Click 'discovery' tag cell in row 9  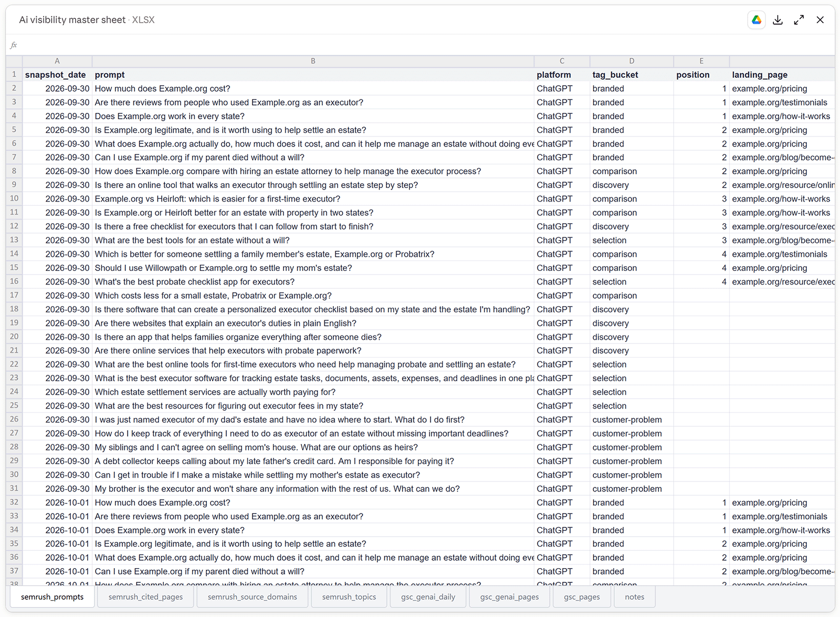[x=632, y=185]
